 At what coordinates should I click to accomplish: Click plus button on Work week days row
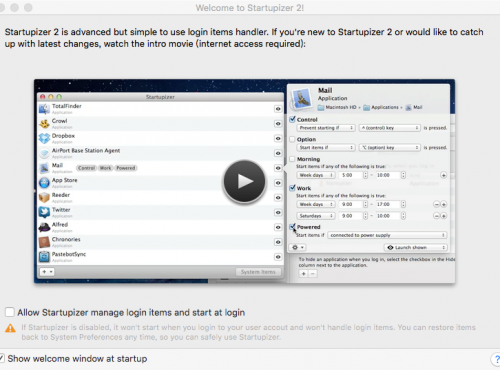[443, 204]
